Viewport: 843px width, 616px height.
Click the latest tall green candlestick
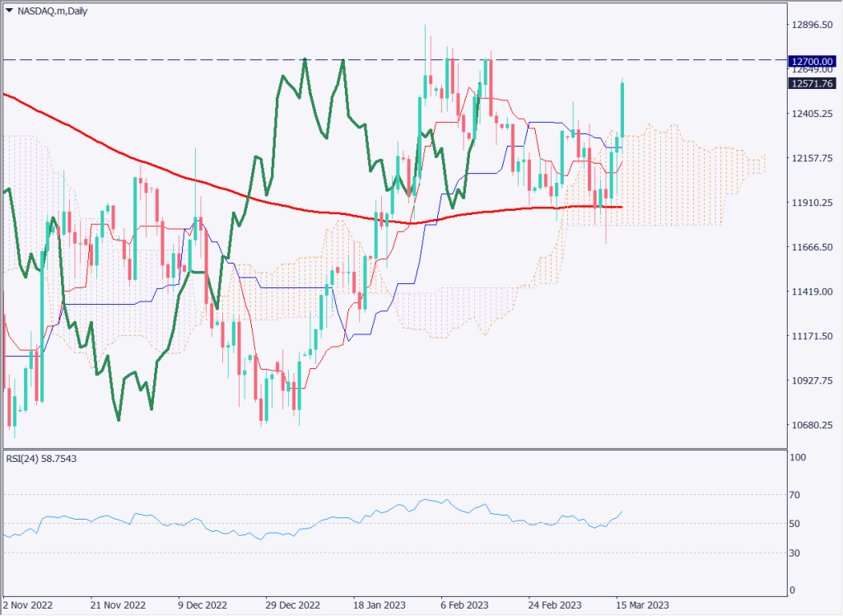pyautogui.click(x=623, y=109)
